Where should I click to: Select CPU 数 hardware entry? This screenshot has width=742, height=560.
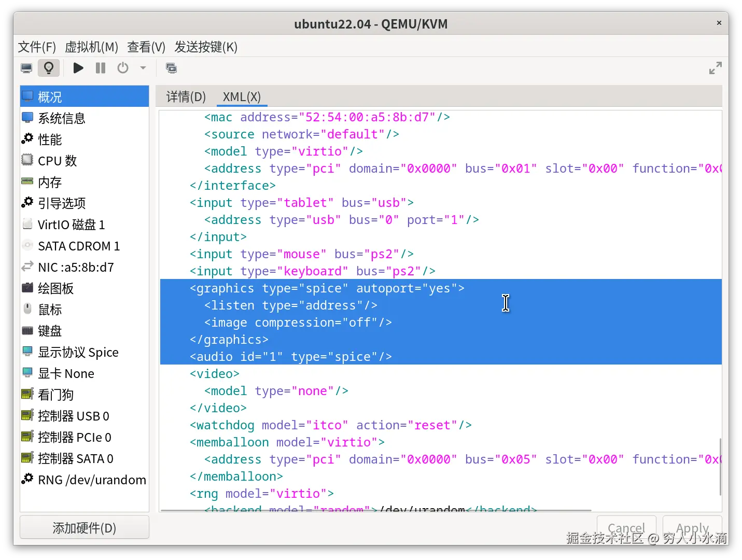point(85,161)
